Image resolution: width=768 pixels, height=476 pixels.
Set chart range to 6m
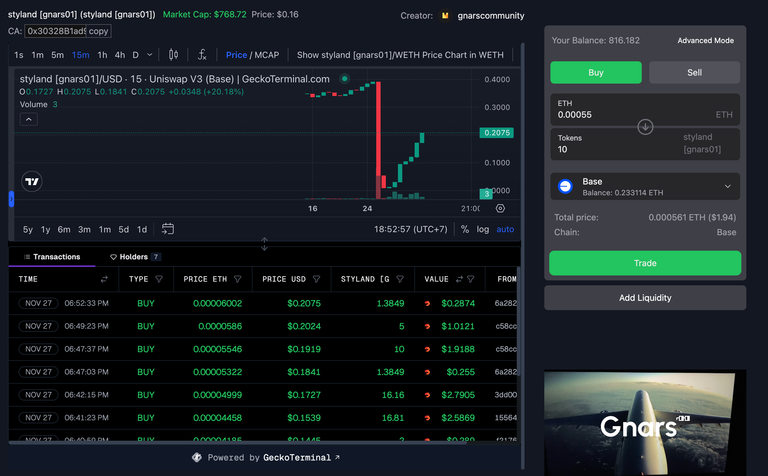(x=64, y=229)
